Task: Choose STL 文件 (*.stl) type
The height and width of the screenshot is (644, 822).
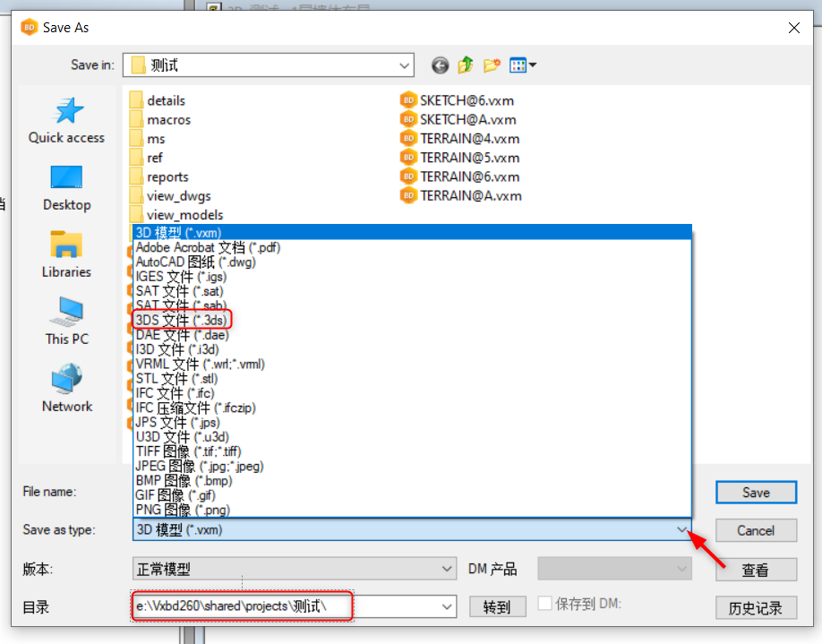Action: (412, 379)
